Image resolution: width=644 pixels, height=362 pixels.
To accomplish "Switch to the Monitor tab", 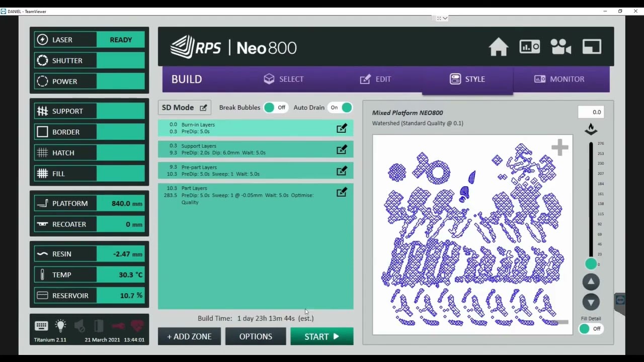I will 559,79.
